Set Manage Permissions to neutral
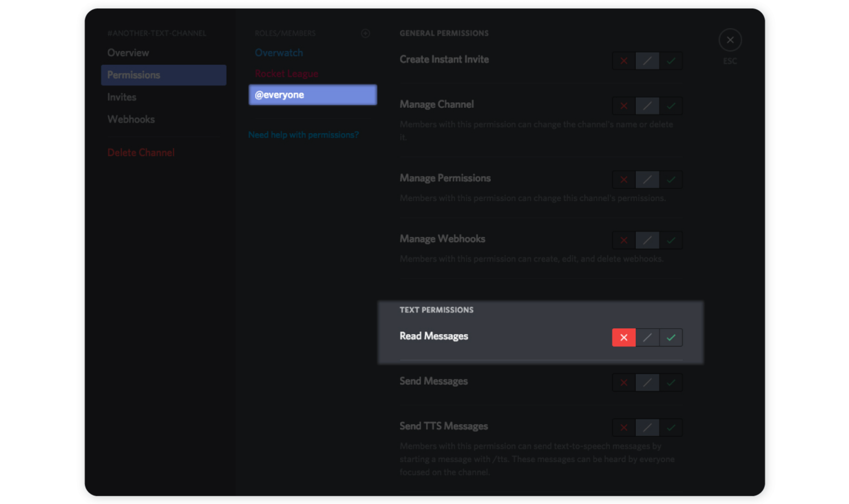Screen dimensions: 849x504 pyautogui.click(x=647, y=179)
